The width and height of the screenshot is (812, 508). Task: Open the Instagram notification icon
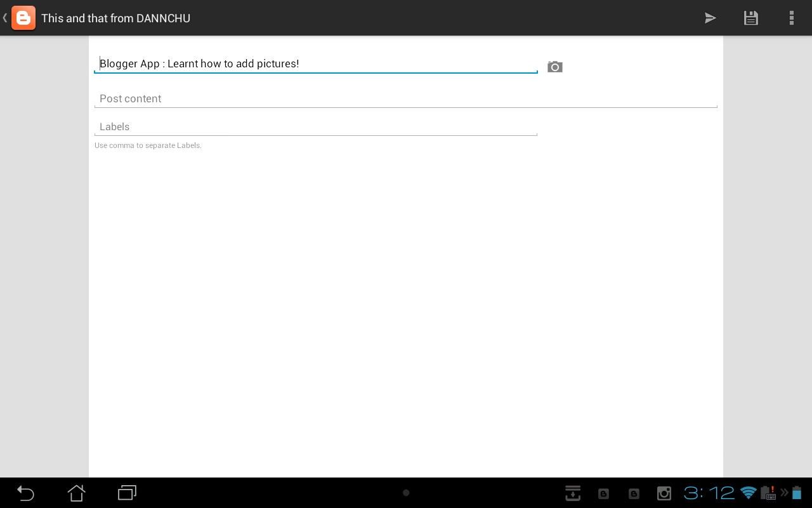click(x=664, y=493)
